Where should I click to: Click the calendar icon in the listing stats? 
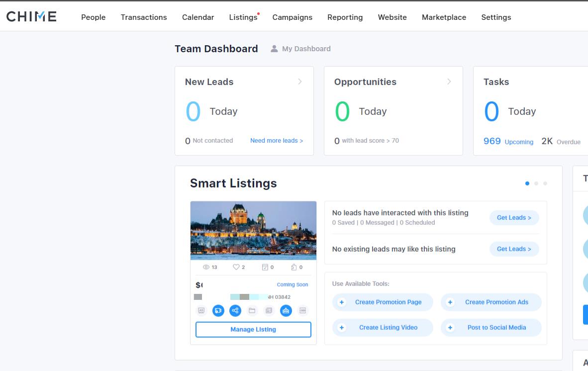coord(265,267)
